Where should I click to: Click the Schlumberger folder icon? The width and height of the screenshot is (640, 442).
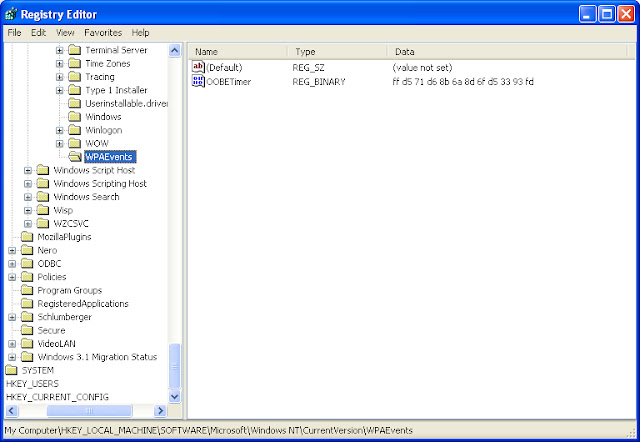click(x=27, y=317)
